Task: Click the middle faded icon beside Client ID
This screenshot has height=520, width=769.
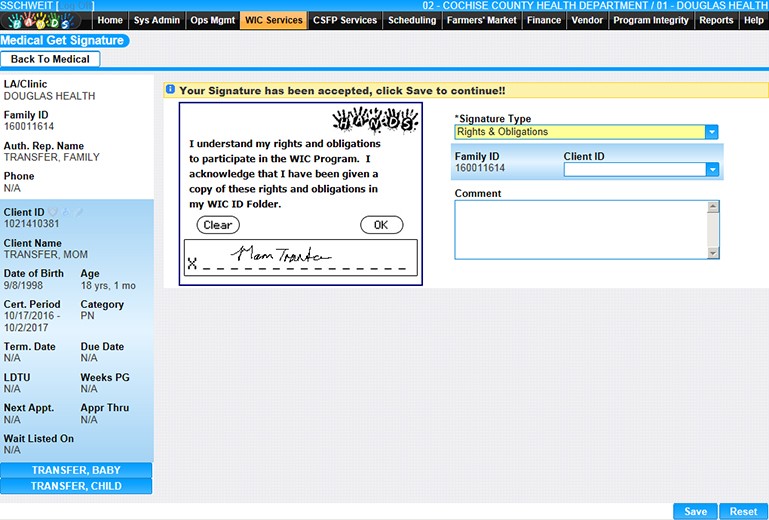Action: [65, 212]
